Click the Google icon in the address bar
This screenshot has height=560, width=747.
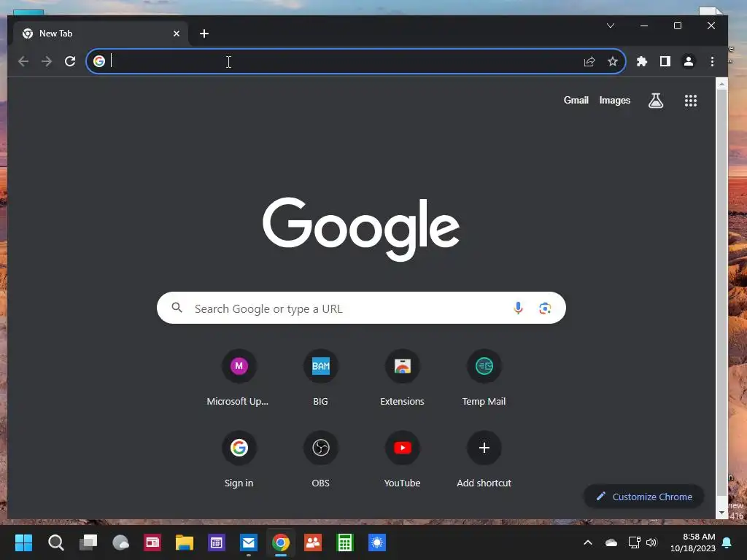click(x=99, y=61)
